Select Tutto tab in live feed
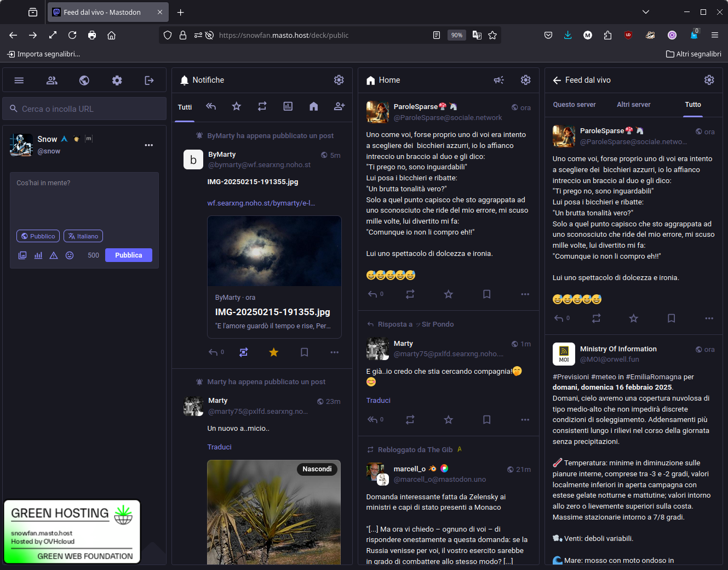The image size is (728, 570). pyautogui.click(x=693, y=105)
